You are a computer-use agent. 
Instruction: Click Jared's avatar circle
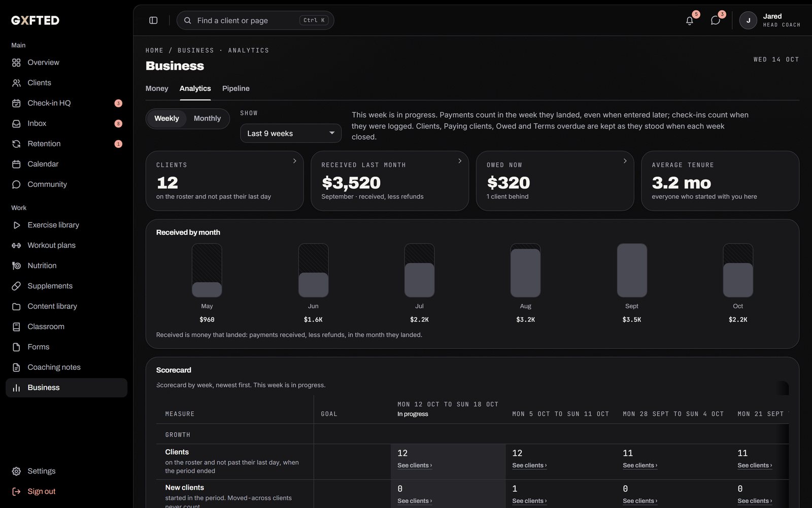click(748, 20)
